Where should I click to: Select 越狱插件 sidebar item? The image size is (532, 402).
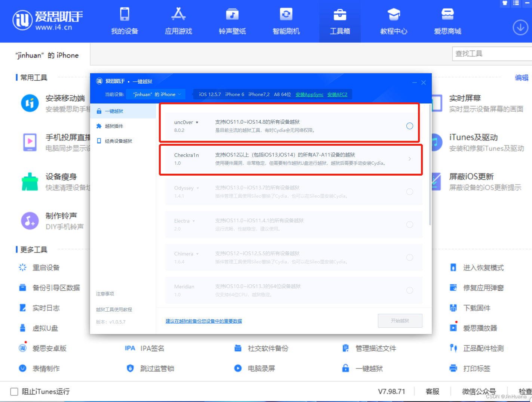[123, 126]
